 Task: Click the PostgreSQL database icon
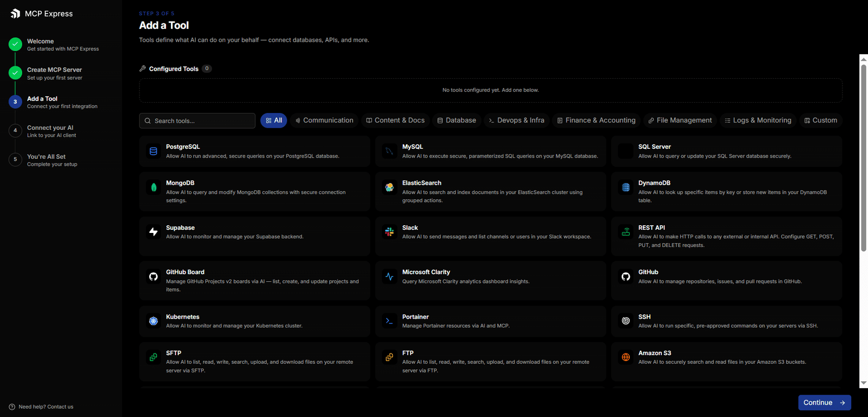[154, 151]
